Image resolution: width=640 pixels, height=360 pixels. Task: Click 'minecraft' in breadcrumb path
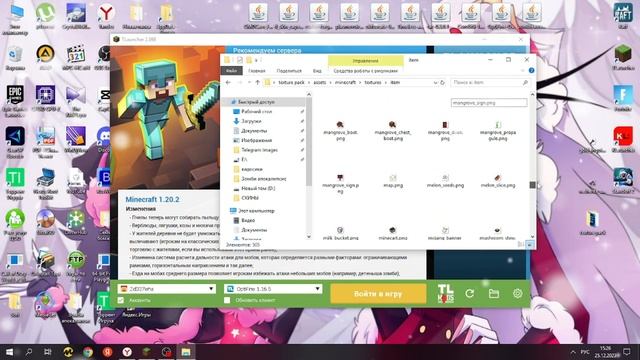tap(345, 82)
